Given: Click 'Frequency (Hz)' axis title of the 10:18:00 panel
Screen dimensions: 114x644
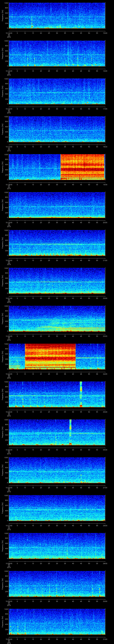Looking at the screenshot, I should point(3,167).
